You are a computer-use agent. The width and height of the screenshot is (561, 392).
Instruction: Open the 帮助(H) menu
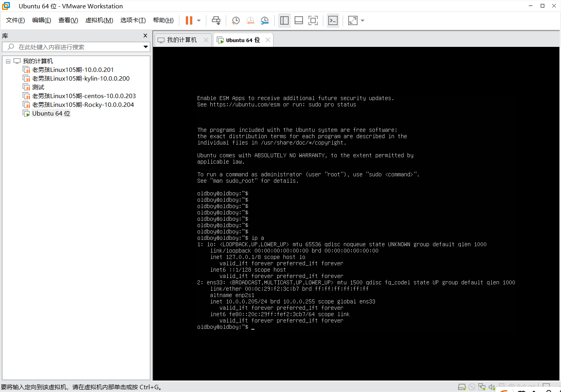coord(163,20)
